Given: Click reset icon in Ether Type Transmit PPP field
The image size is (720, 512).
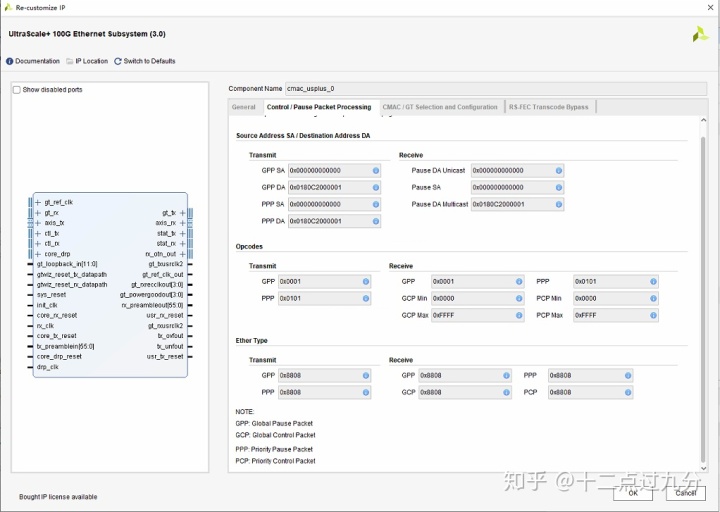Looking at the screenshot, I should pyautogui.click(x=366, y=393).
